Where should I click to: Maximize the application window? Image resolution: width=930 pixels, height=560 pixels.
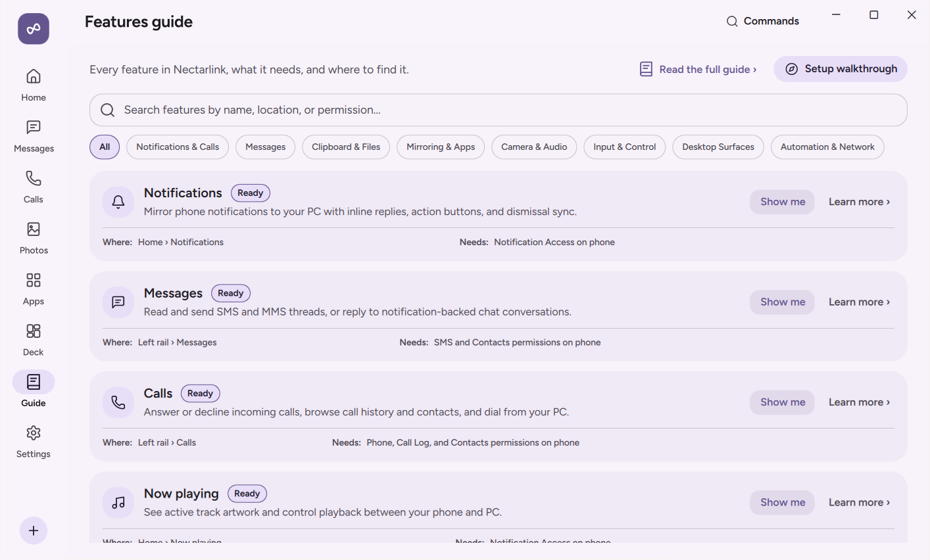tap(874, 15)
